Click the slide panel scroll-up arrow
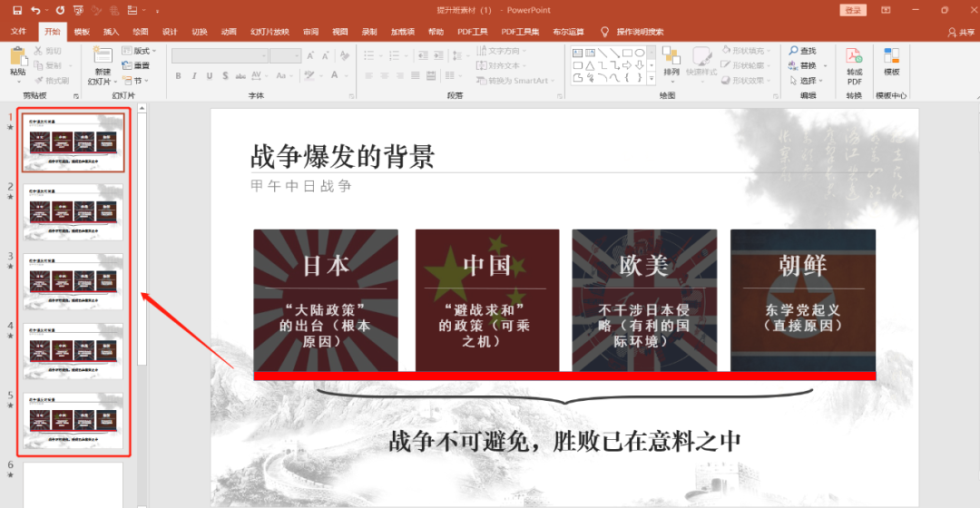The width and height of the screenshot is (980, 508). [142, 109]
